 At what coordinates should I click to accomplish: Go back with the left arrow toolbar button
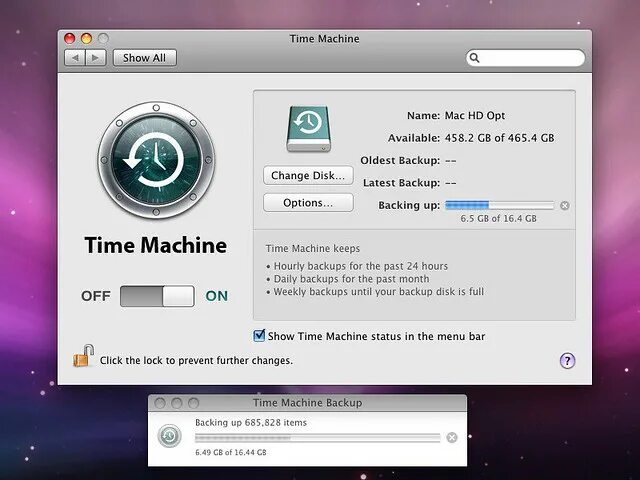coord(75,58)
